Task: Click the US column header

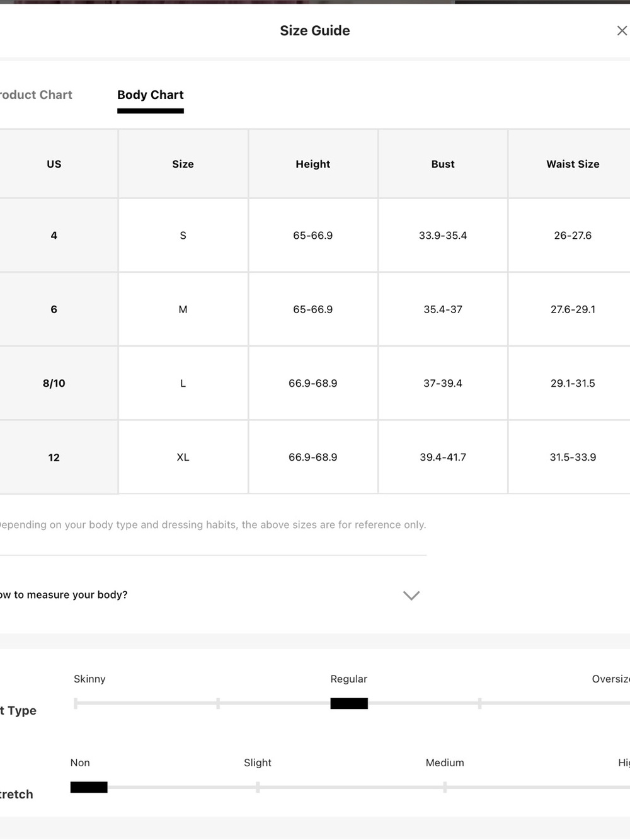Action: click(54, 164)
